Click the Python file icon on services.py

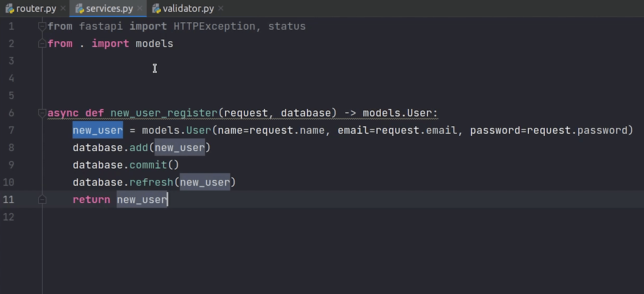[80, 9]
